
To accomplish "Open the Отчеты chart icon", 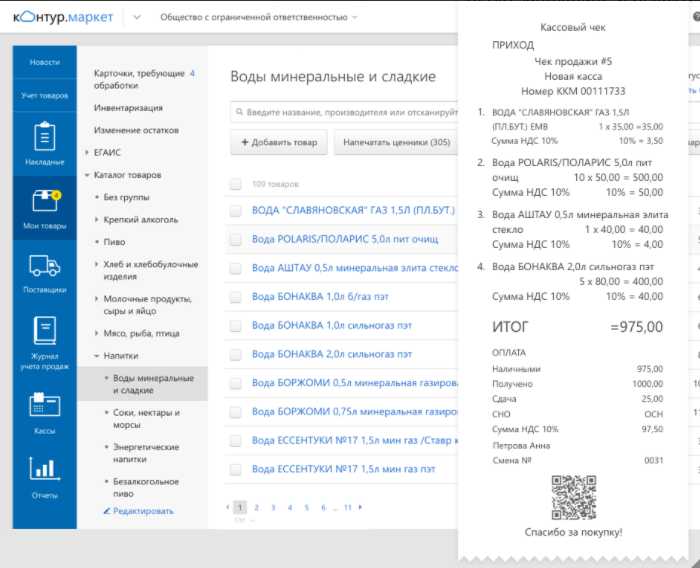I will coord(45,469).
